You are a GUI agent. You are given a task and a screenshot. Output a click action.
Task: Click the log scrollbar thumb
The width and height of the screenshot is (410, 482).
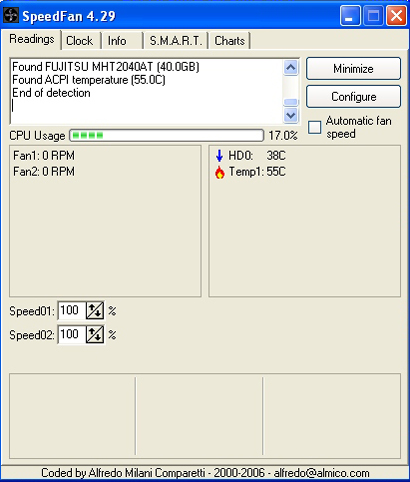tap(291, 102)
